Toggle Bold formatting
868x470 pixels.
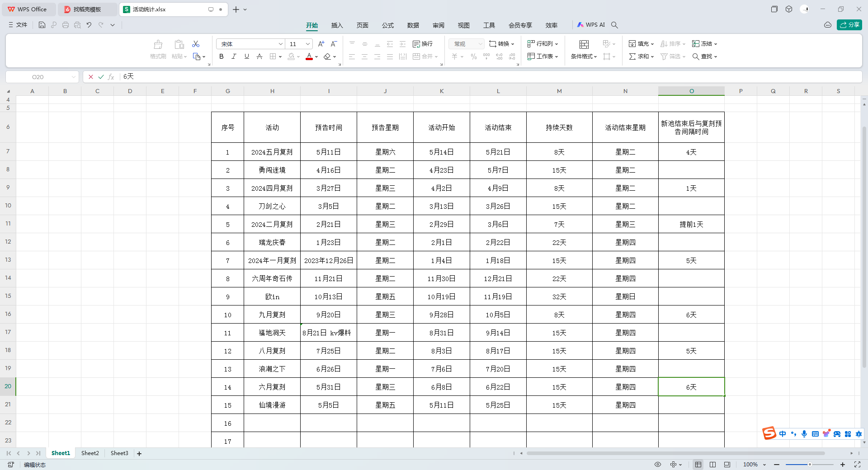(x=221, y=56)
